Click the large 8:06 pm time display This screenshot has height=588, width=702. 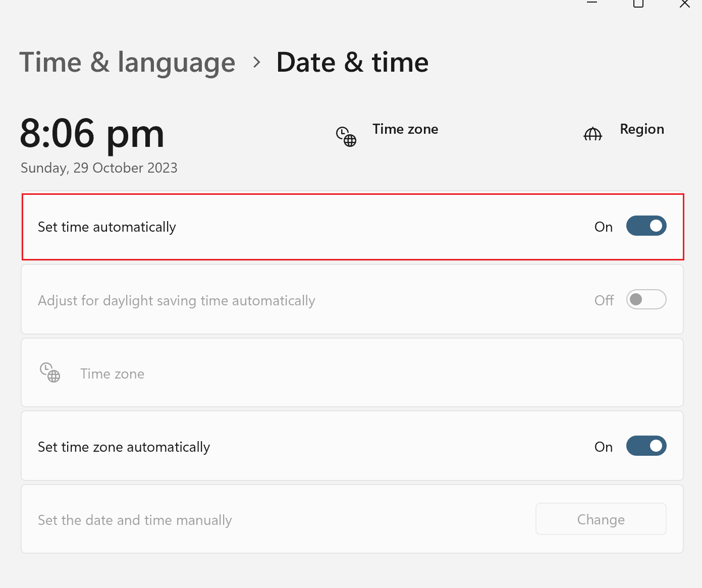point(92,133)
